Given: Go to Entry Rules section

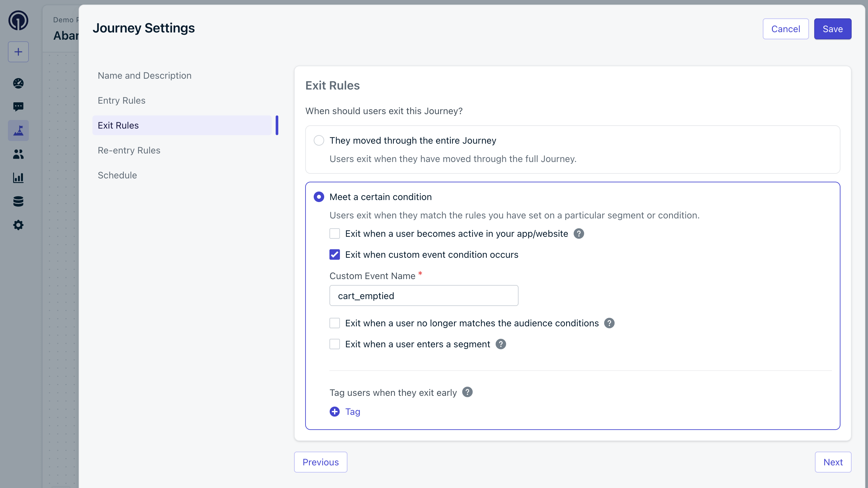Looking at the screenshot, I should (x=121, y=100).
